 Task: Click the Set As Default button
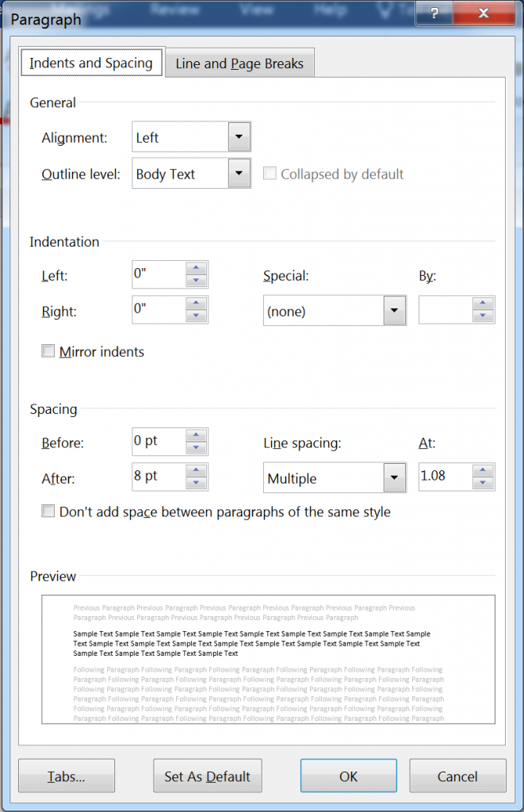point(207,776)
